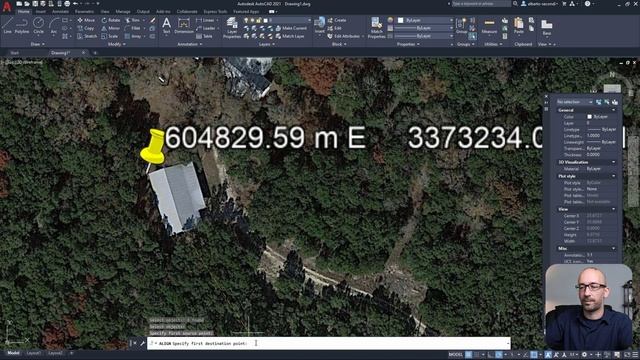Click the Group tool
This screenshot has width=640, height=360.
click(462, 25)
